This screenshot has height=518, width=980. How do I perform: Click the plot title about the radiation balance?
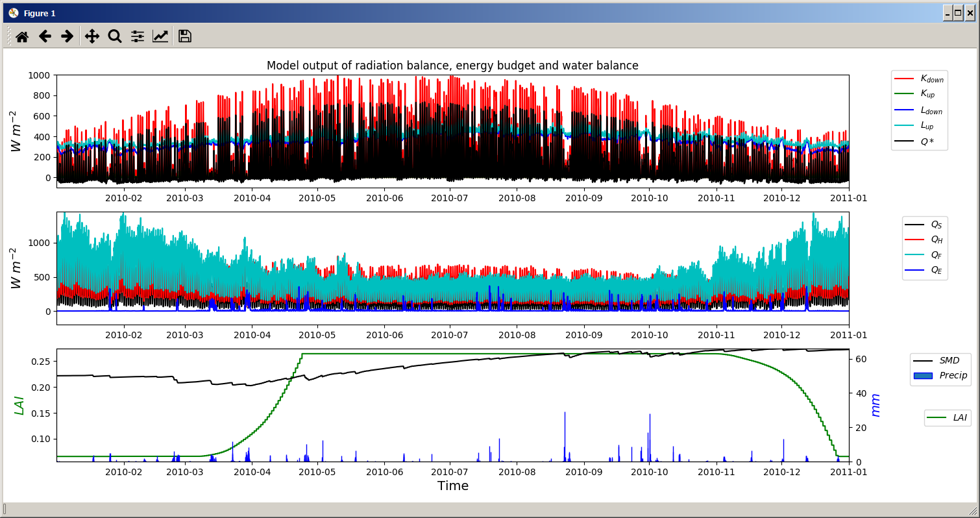(x=452, y=66)
